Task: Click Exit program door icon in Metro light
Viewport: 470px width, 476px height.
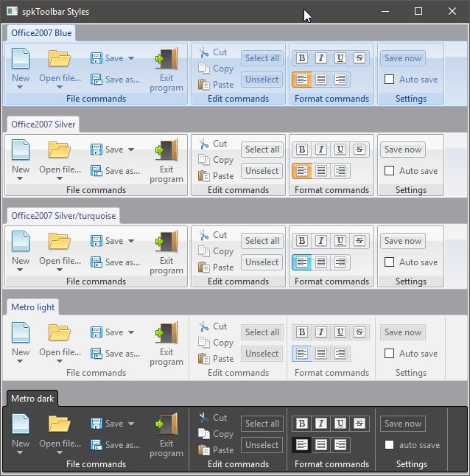Action: click(166, 332)
